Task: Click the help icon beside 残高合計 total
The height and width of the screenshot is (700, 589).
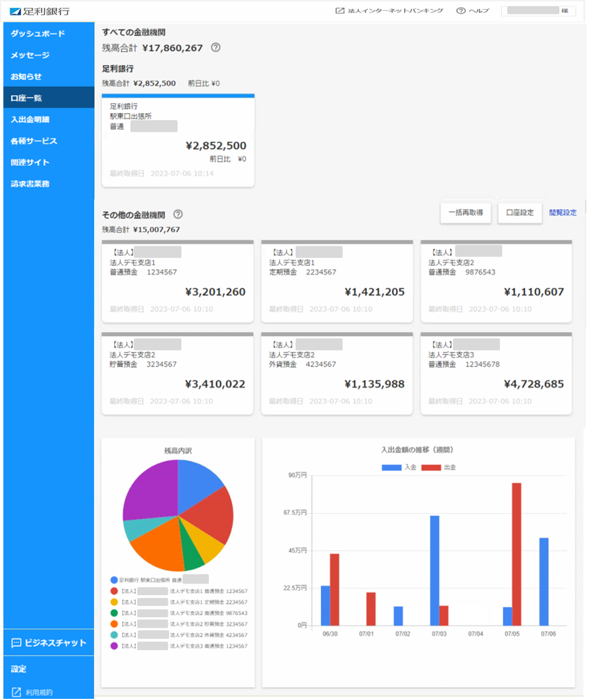Action: point(216,48)
